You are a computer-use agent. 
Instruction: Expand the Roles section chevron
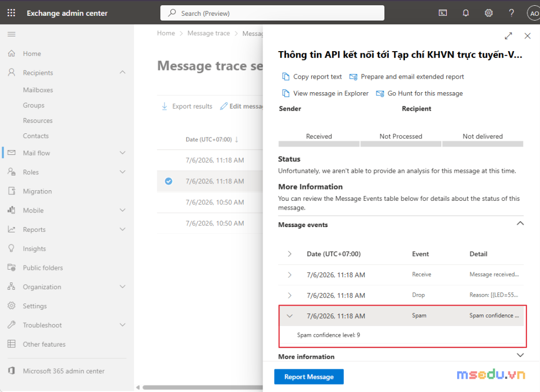coord(122,172)
